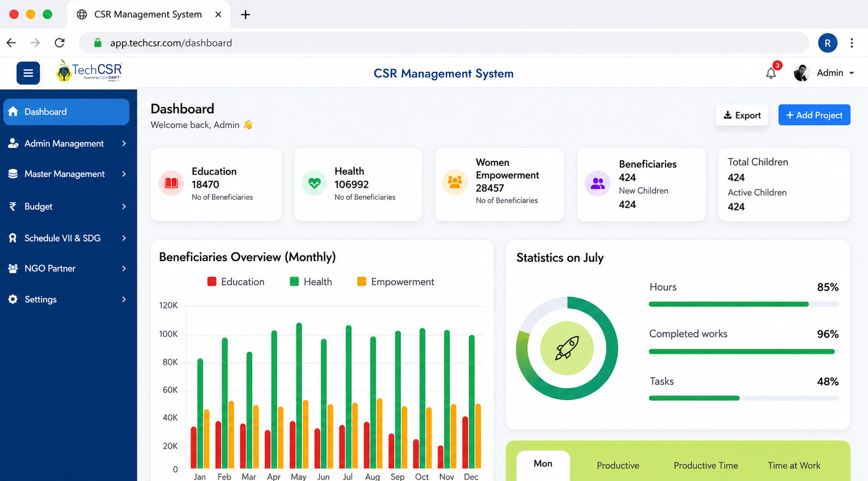
Task: Toggle Health series in chart legend
Action: [x=311, y=282]
